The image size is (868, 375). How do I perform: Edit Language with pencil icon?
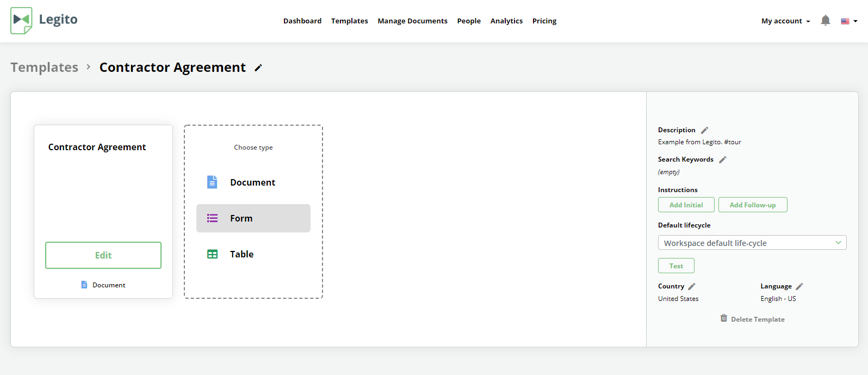pos(799,286)
